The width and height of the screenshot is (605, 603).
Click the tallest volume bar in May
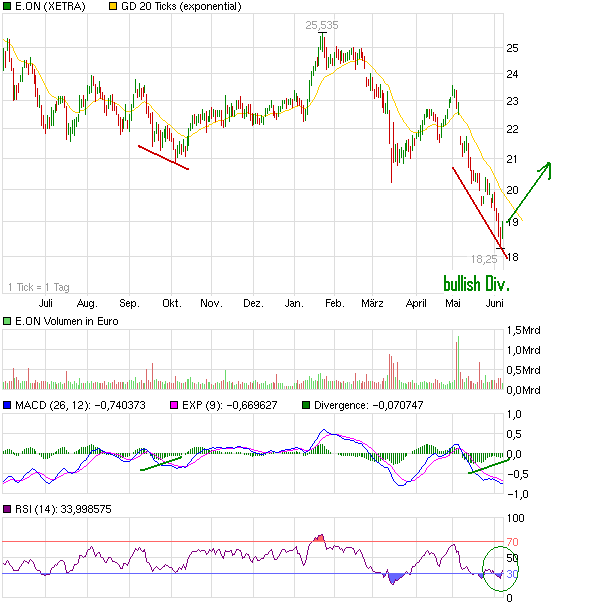pyautogui.click(x=458, y=362)
